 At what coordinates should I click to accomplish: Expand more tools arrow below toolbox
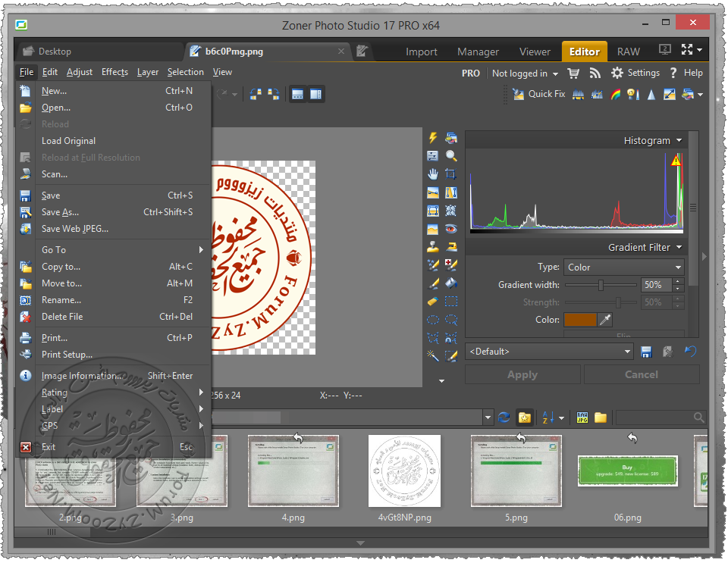point(441,381)
